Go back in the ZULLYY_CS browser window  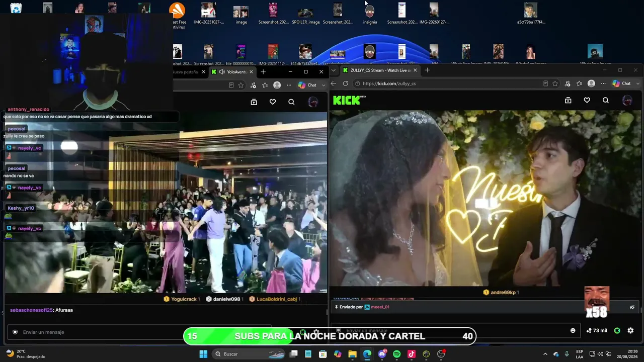[333, 83]
